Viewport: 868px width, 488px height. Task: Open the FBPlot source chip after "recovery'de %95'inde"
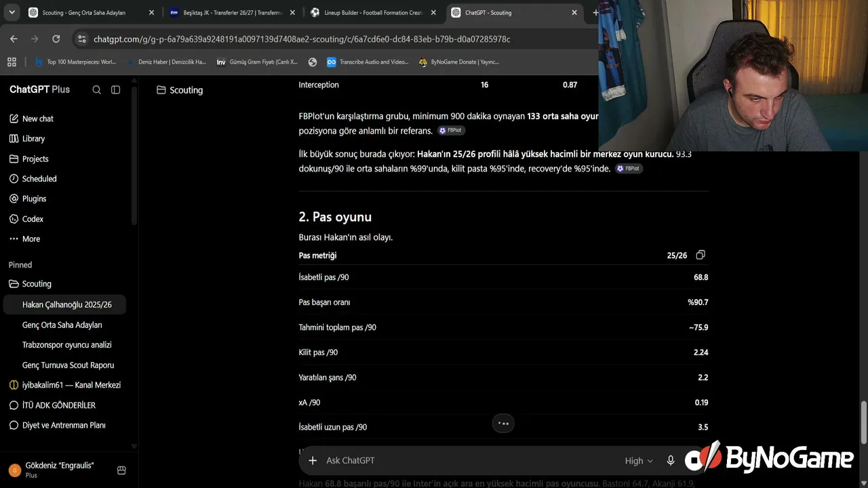[x=629, y=169]
